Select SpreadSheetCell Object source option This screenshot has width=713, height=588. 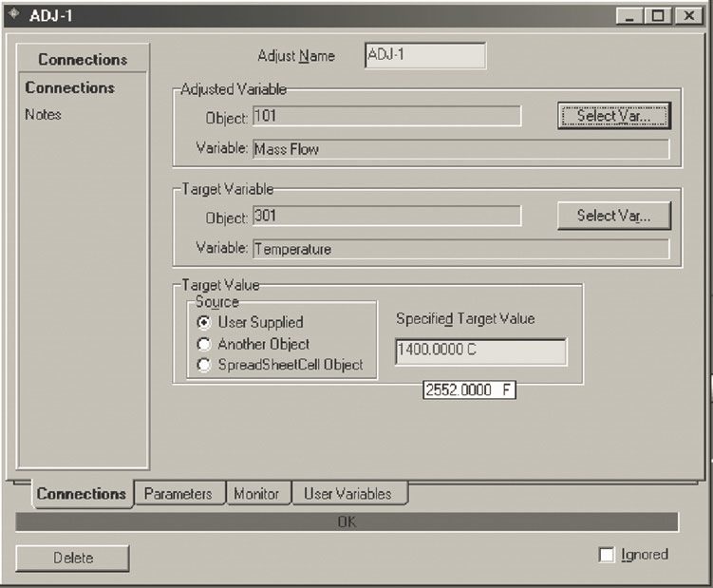click(x=204, y=365)
